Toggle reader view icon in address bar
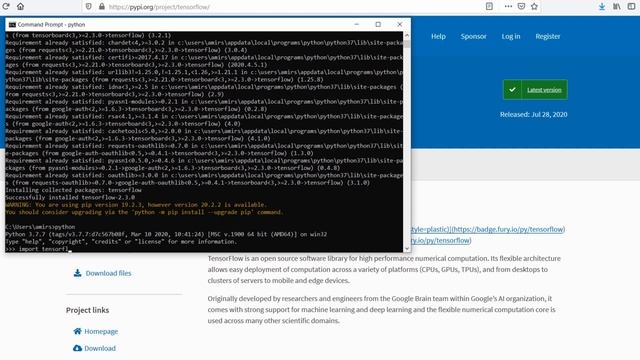This screenshot has height=360, width=640. tap(489, 7)
